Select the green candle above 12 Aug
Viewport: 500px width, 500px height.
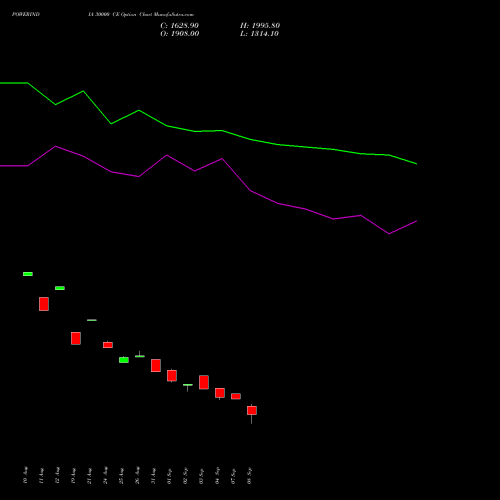[60, 288]
